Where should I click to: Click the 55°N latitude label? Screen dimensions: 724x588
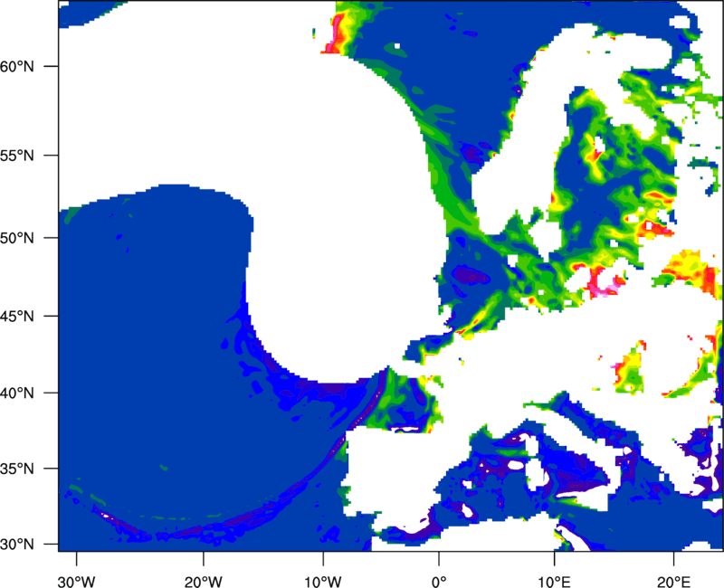[17, 155]
